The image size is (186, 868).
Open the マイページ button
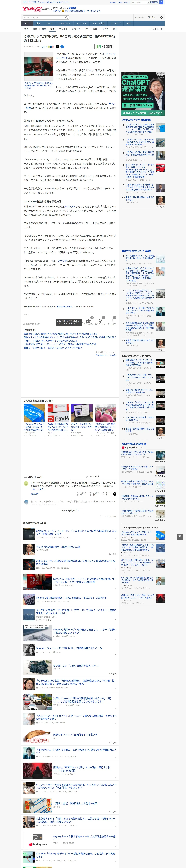(x=139, y=18)
